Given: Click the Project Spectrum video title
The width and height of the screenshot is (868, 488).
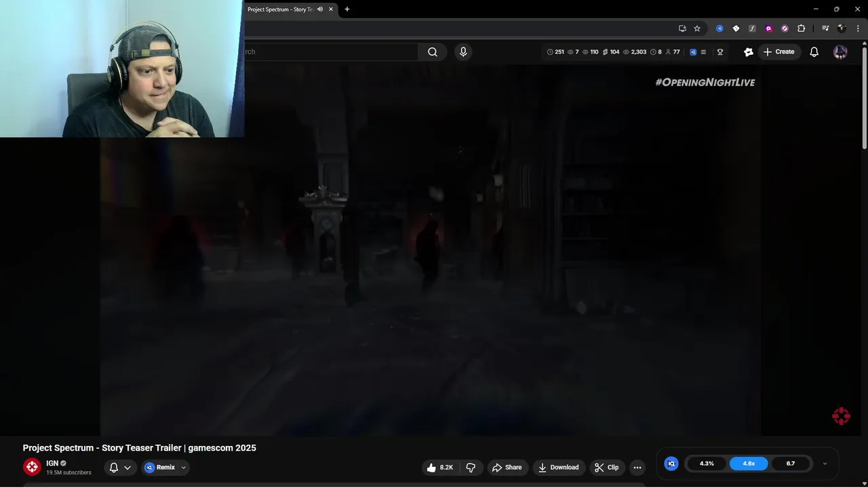Looking at the screenshot, I should 140,448.
